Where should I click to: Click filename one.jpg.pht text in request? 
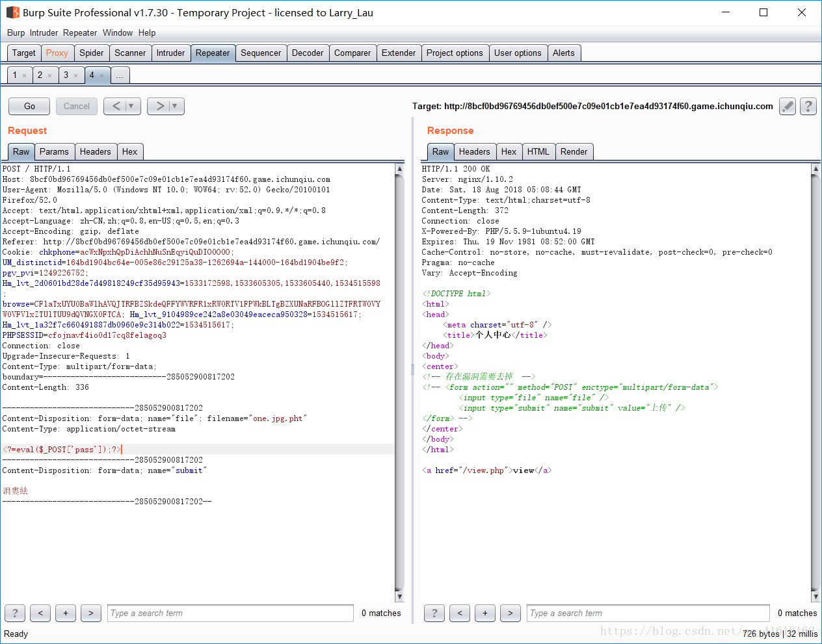[x=278, y=419]
